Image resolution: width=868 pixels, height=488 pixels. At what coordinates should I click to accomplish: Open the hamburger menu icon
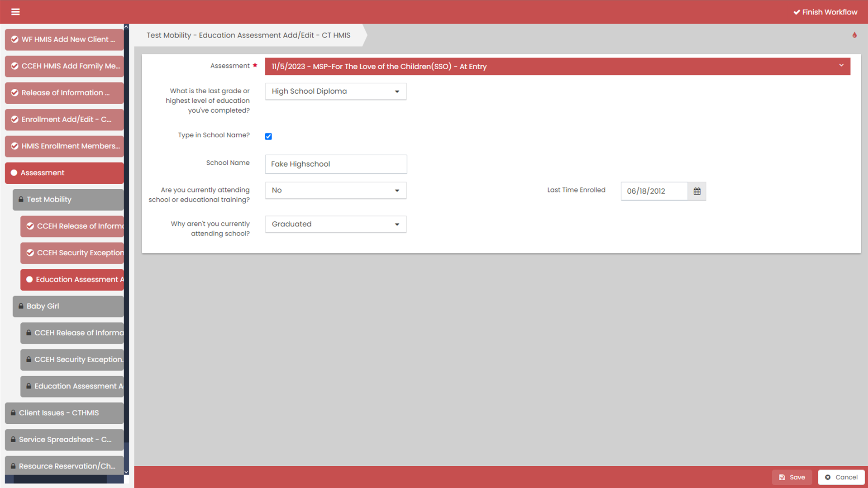[15, 12]
